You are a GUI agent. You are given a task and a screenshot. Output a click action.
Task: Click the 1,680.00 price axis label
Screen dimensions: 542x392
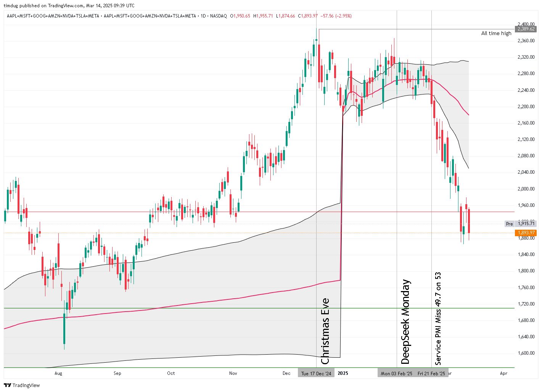526,320
